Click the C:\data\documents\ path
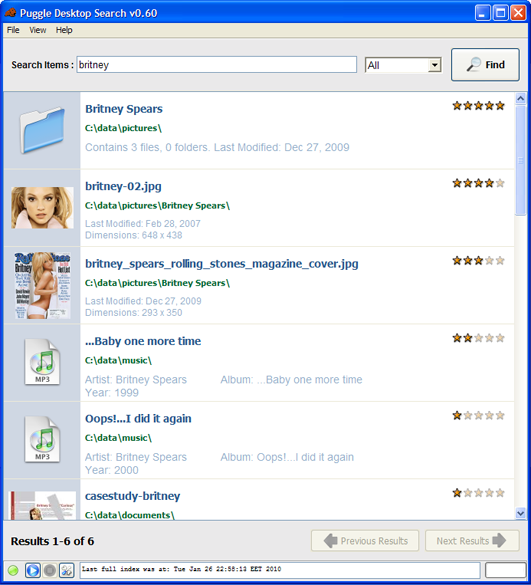 [129, 515]
